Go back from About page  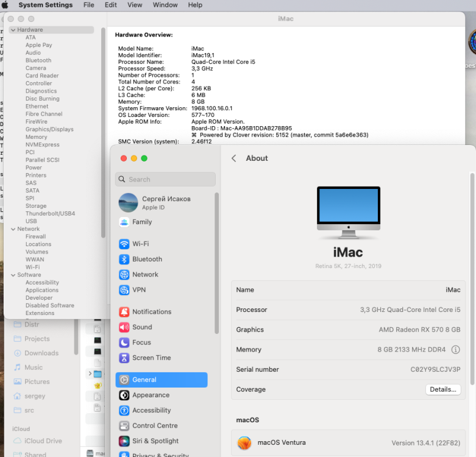233,158
